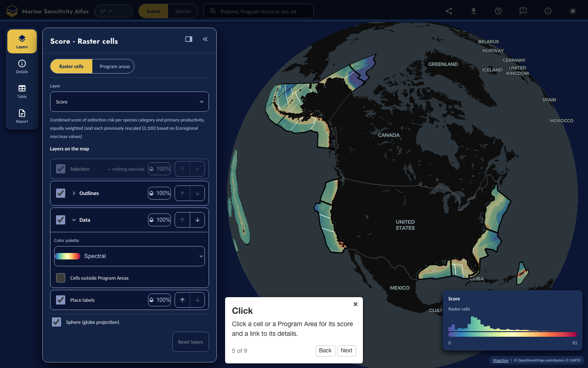Adjust the Outlines layer 100% opacity control

click(159, 193)
